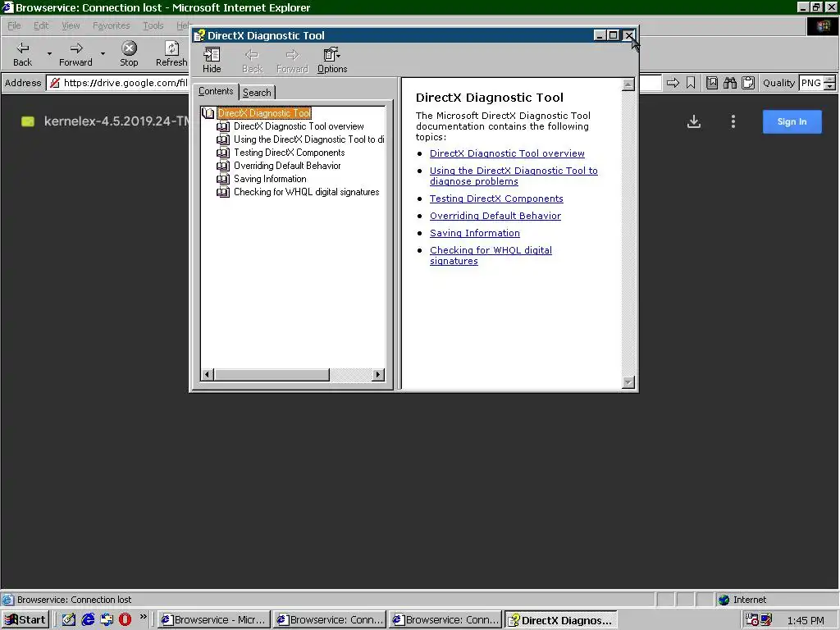
Task: Launch Internet Explorer from quick launch
Action: click(88, 620)
